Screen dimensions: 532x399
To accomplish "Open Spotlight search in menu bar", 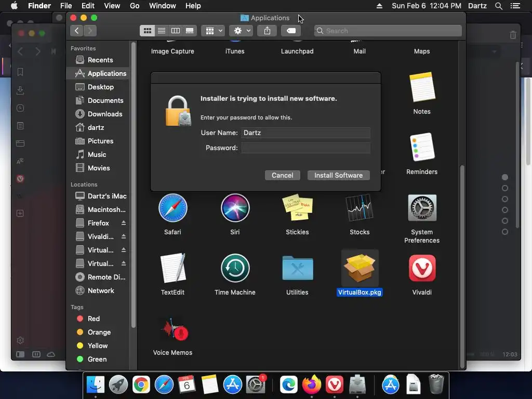I will point(498,6).
